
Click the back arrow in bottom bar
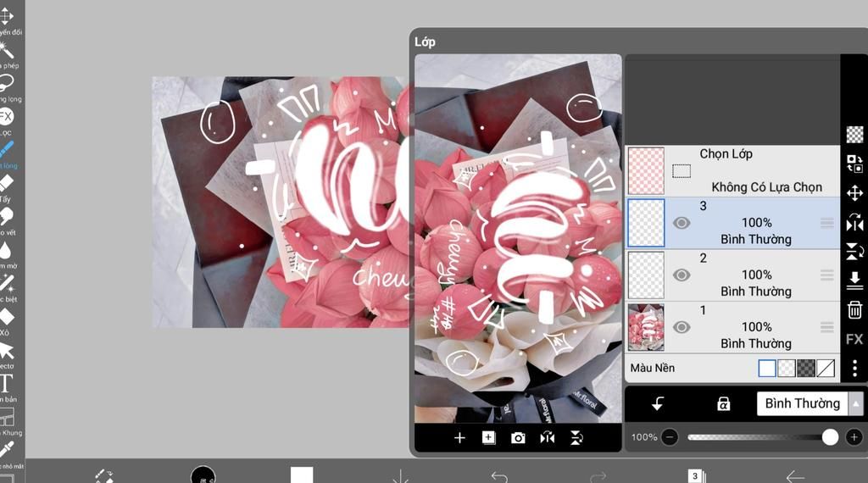[x=795, y=476]
